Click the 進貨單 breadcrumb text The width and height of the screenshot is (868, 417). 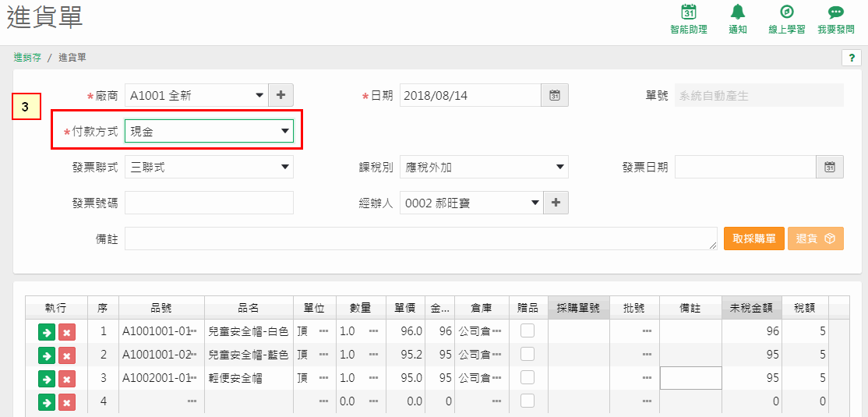pyautogui.click(x=72, y=57)
